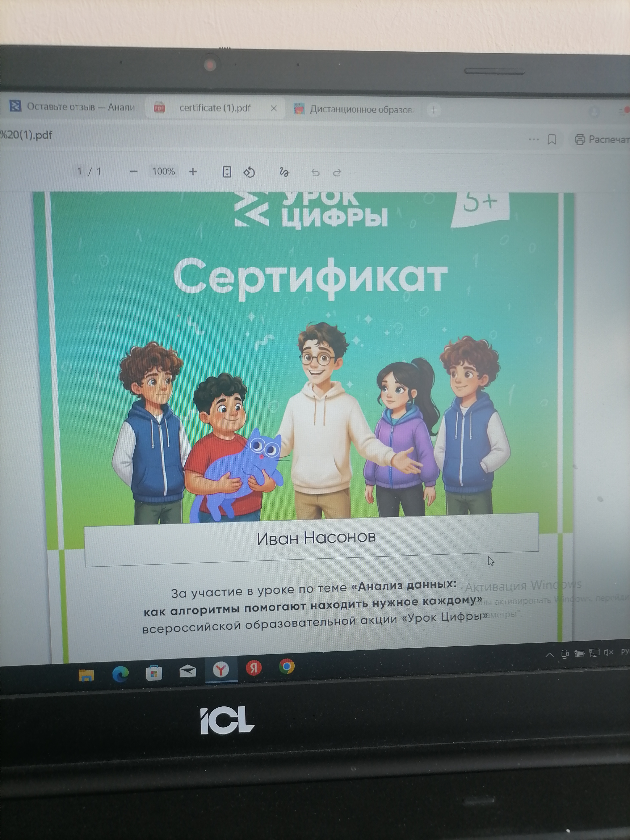Zoom out with the minus button
The image size is (630, 840).
[x=133, y=172]
